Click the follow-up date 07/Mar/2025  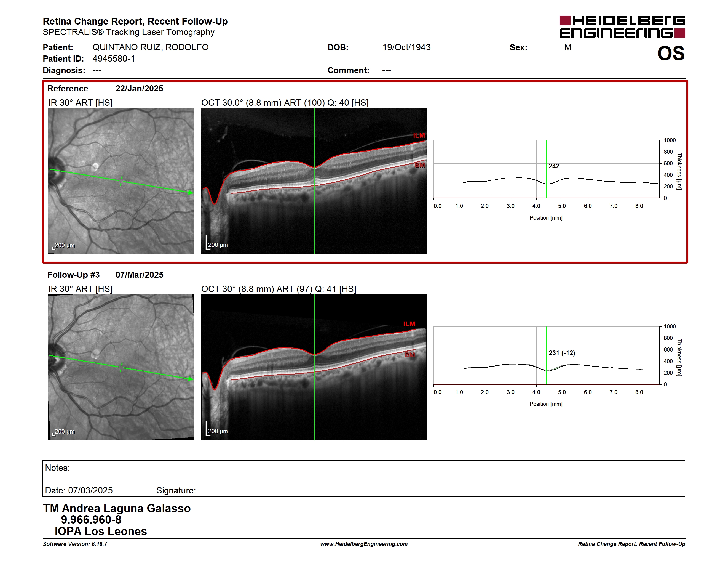(139, 275)
